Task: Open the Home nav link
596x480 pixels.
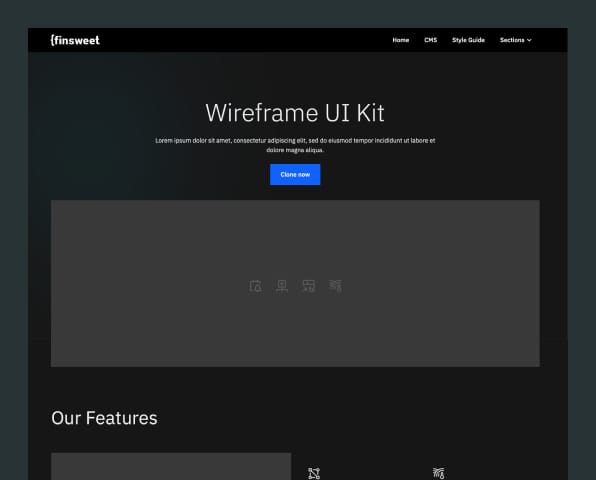Action: click(401, 40)
